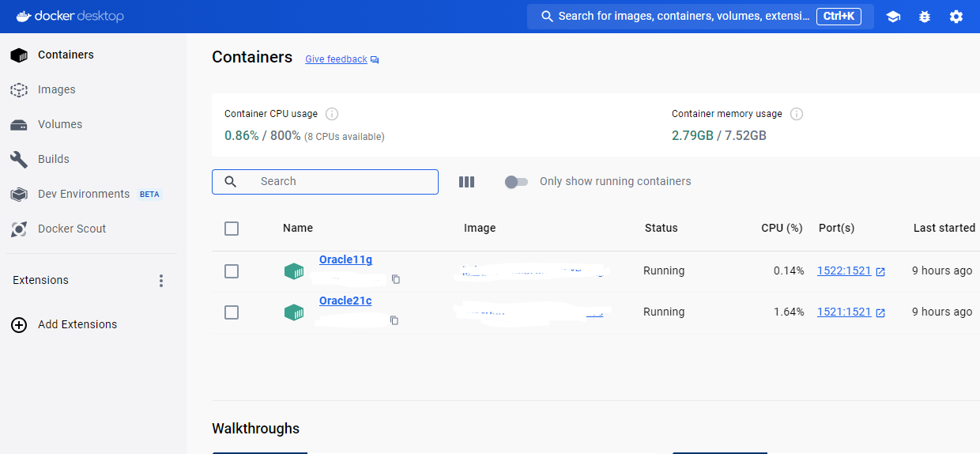Click the 0.14% CPU value
The height and width of the screenshot is (454, 980).
point(789,271)
